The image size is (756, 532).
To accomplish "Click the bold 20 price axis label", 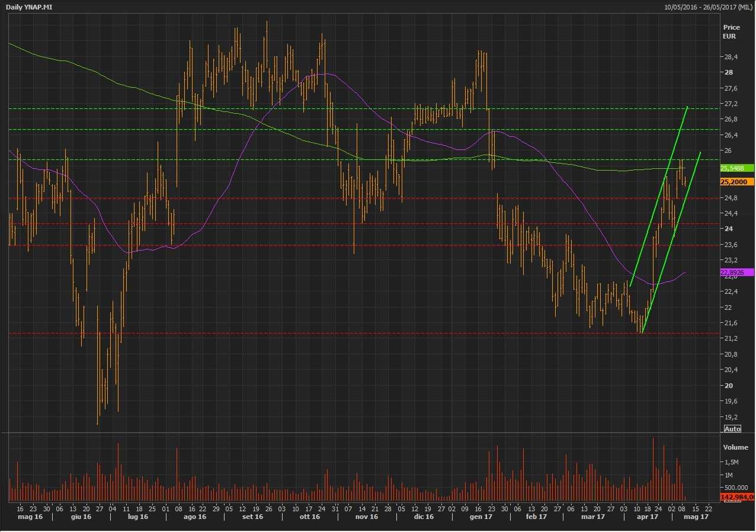I will pos(728,386).
